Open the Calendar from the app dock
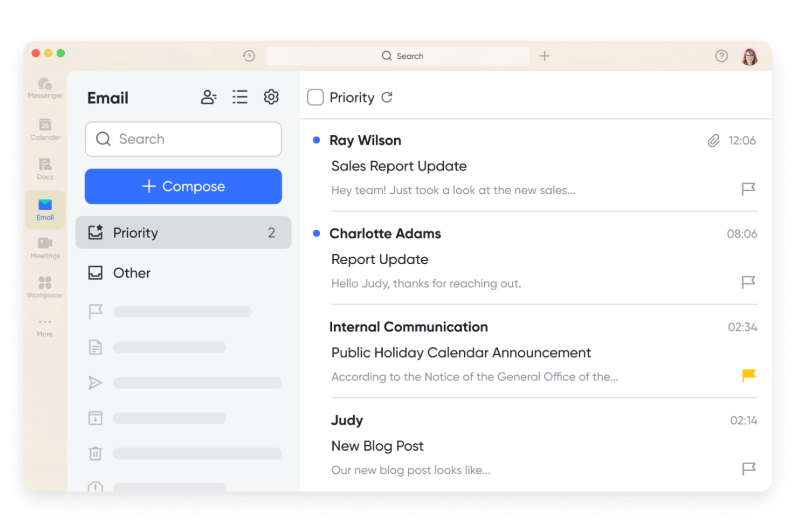The height and width of the screenshot is (532, 798). coord(45,129)
